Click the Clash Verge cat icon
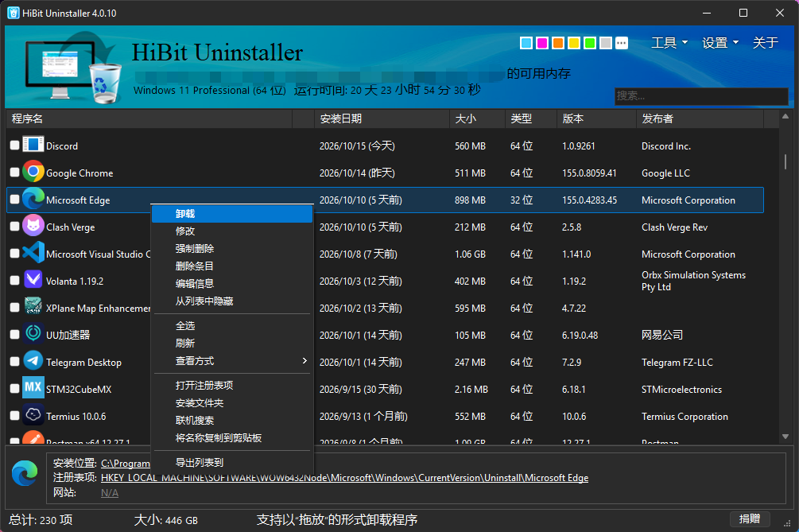This screenshot has height=532, width=799. click(x=33, y=226)
